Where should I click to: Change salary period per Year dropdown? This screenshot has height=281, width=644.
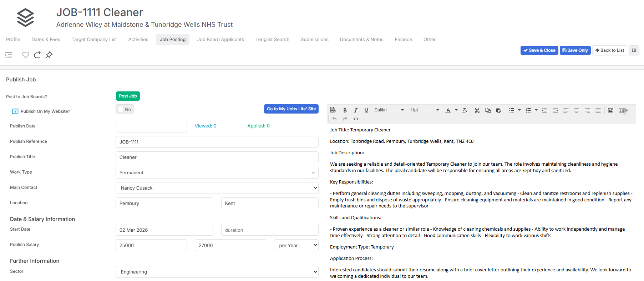(x=296, y=245)
